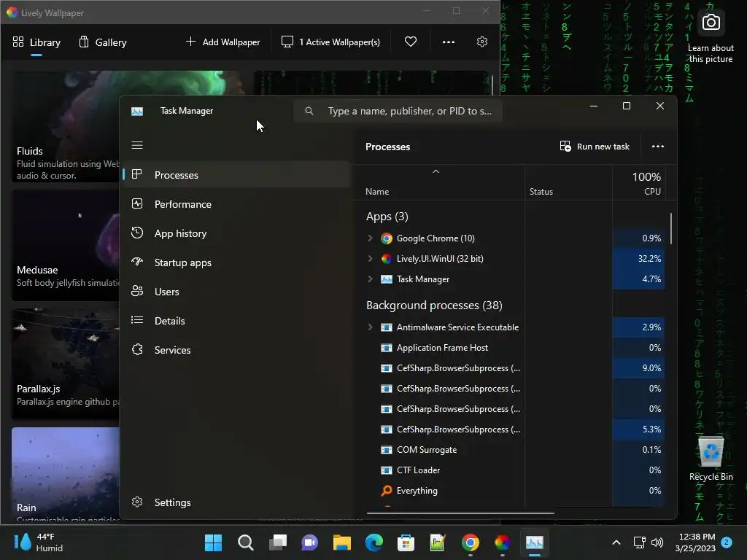Open the Recycle Bin desktop icon
Image resolution: width=747 pixels, height=560 pixels.
point(711,458)
